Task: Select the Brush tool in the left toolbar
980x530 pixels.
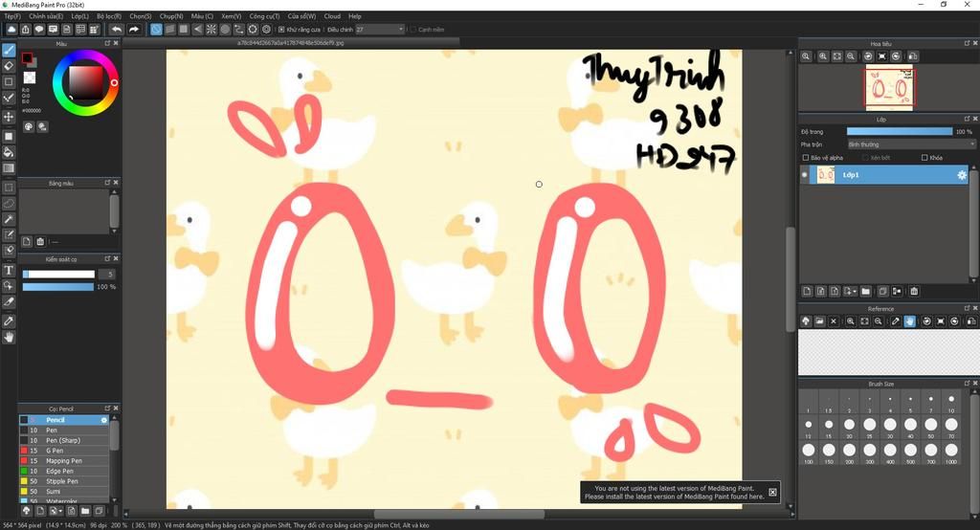Action: click(9, 50)
